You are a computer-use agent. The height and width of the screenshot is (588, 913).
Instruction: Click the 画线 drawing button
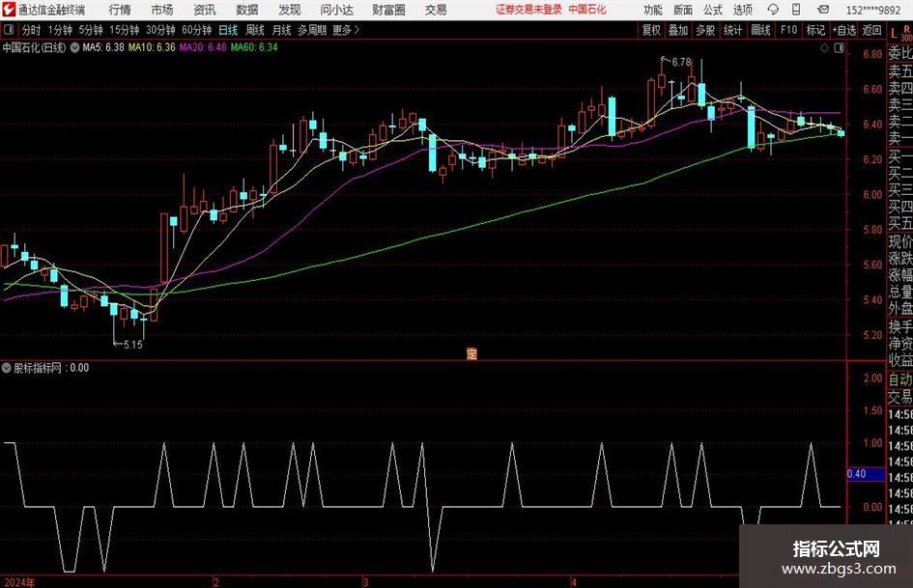[760, 30]
